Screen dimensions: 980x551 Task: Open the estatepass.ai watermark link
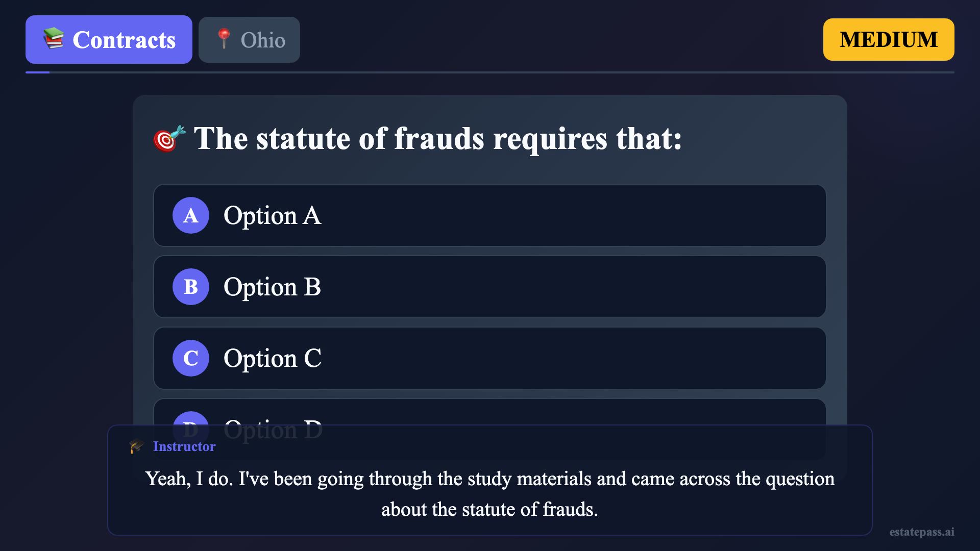[x=921, y=532]
